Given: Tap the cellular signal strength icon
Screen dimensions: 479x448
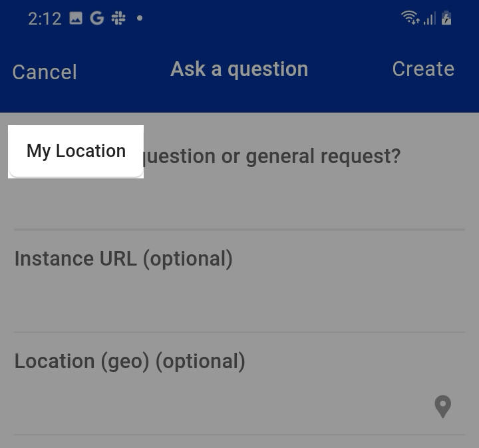Looking at the screenshot, I should tap(430, 19).
